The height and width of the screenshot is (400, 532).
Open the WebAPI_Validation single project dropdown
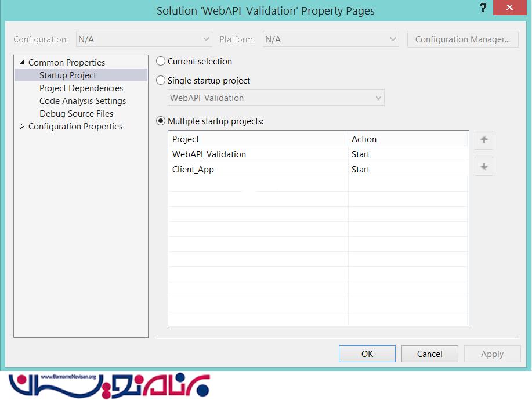click(x=276, y=98)
